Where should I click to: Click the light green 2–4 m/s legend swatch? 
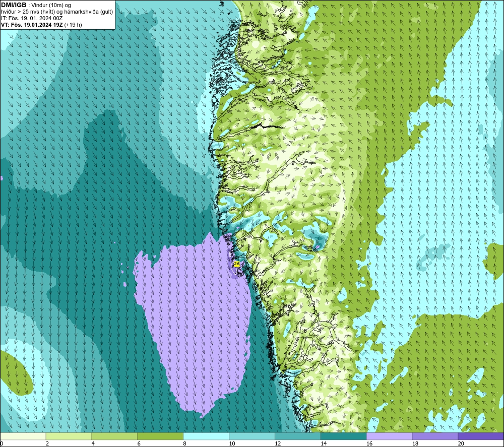tap(69, 436)
